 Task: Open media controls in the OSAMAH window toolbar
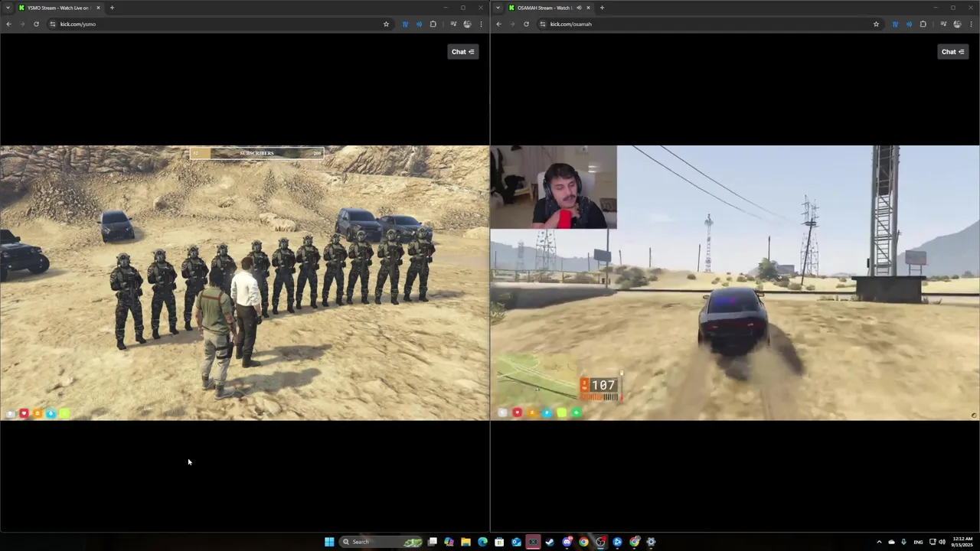tap(943, 24)
